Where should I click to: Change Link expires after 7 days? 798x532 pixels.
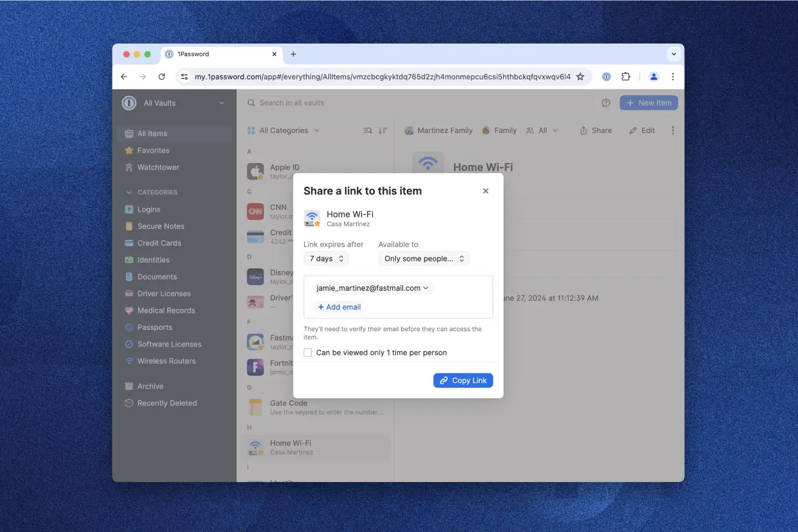[326, 259]
